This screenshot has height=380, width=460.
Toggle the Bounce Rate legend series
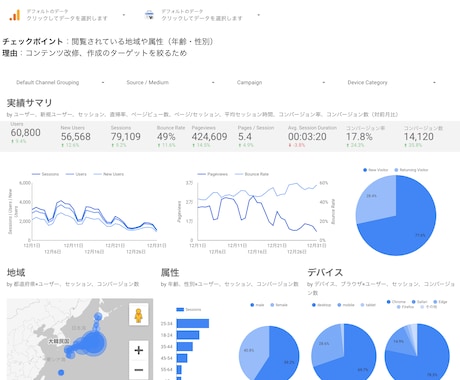252,174
